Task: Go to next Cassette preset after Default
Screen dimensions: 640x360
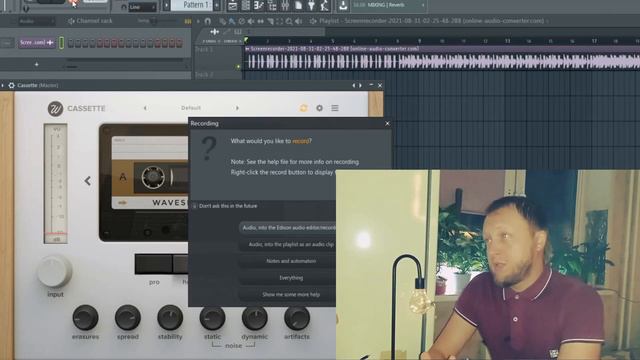Action: tap(237, 108)
